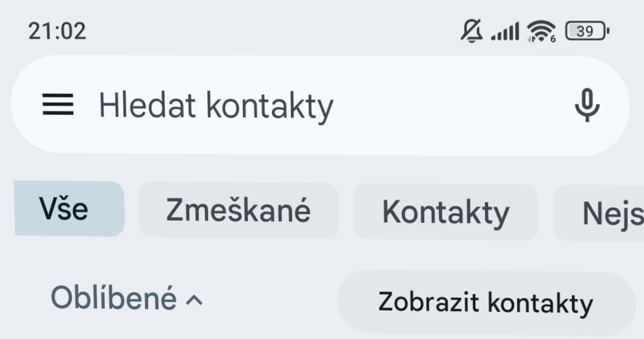Open the hamburger navigation menu
The height and width of the screenshot is (339, 644).
pyautogui.click(x=58, y=106)
